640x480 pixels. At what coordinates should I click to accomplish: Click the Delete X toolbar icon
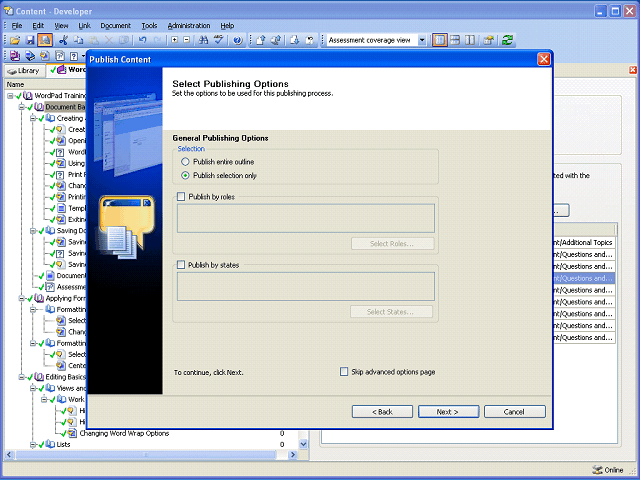(x=109, y=40)
